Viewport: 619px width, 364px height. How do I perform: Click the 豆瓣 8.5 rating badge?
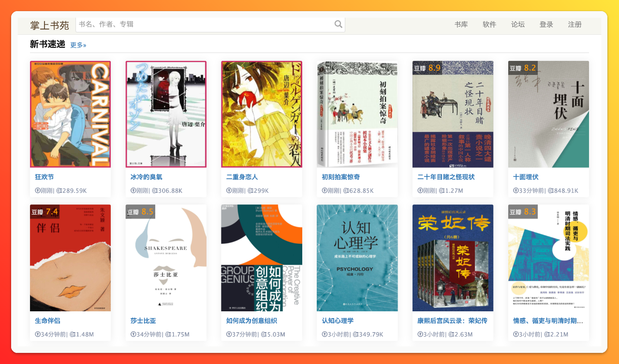coord(140,212)
